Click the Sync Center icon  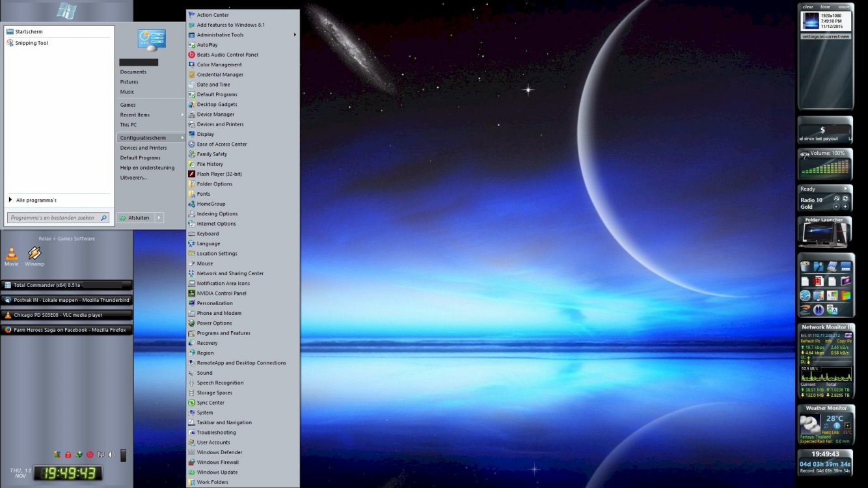click(x=191, y=403)
